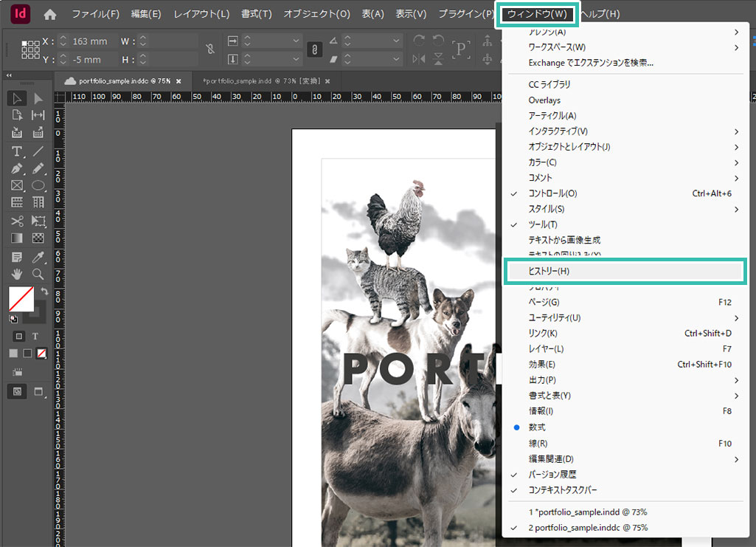
Task: Select the Hand tool
Action: (17, 274)
